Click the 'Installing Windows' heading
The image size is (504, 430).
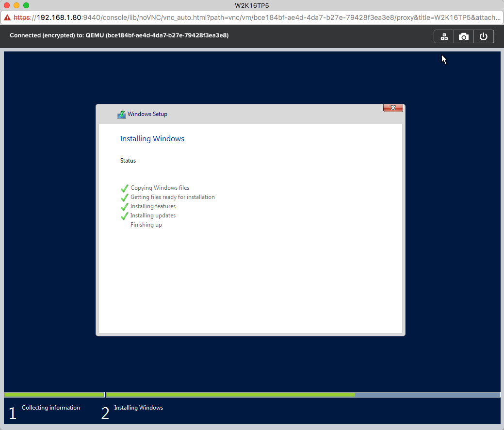[152, 139]
